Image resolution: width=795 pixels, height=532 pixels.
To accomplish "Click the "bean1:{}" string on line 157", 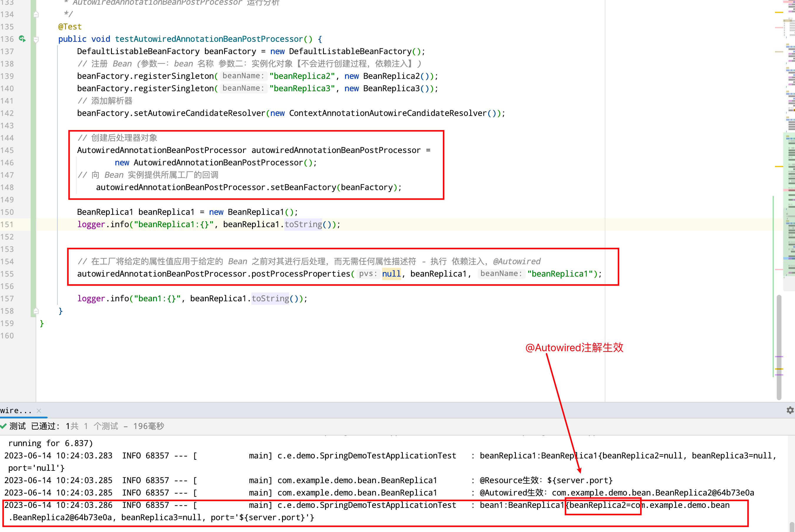I will 157,299.
